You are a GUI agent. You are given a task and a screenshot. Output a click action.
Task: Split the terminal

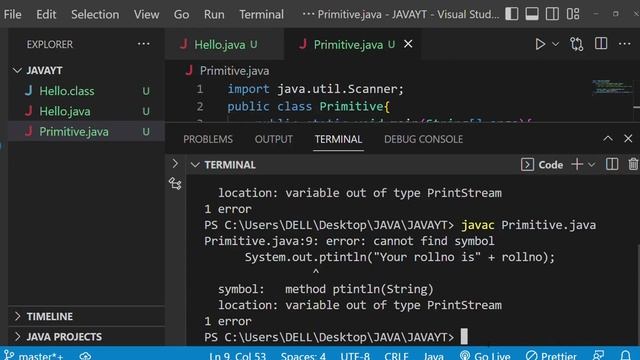pyautogui.click(x=611, y=164)
